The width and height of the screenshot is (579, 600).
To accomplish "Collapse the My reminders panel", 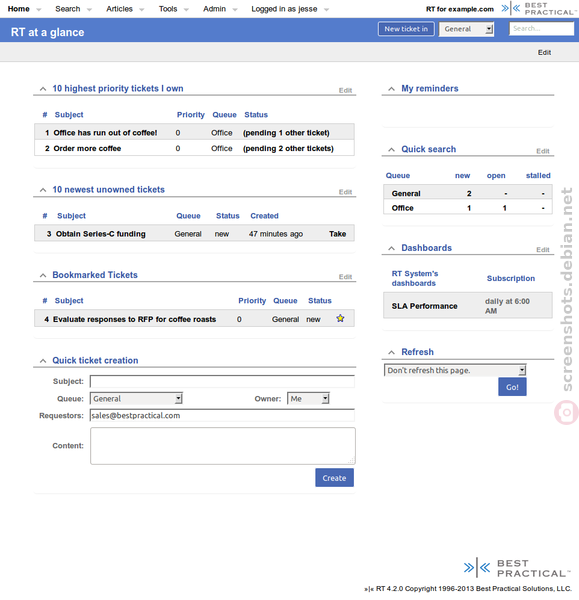I will tap(391, 89).
